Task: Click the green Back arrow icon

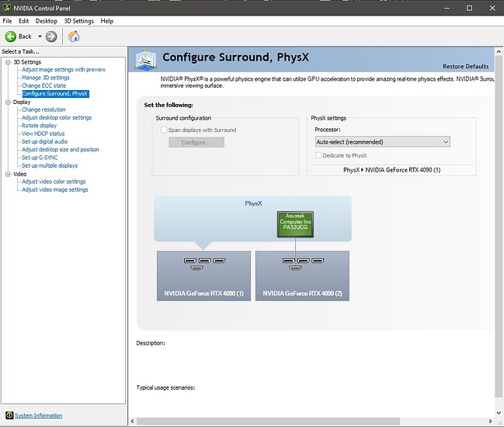Action: (11, 36)
